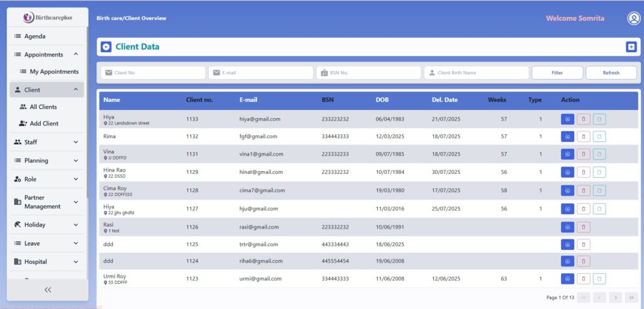This screenshot has height=309, width=644.
Task: Click the blue view icon for client 1133
Action: tap(567, 119)
